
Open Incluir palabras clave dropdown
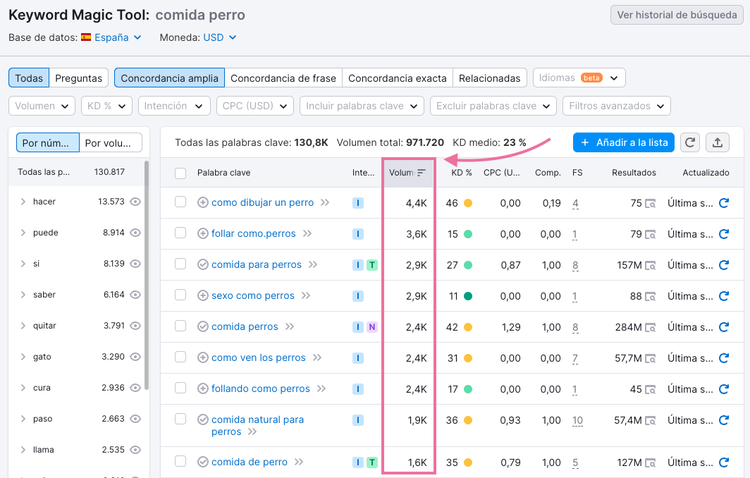point(362,106)
